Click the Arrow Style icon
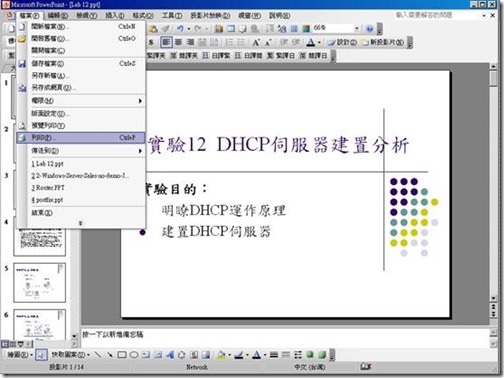 tap(298, 355)
